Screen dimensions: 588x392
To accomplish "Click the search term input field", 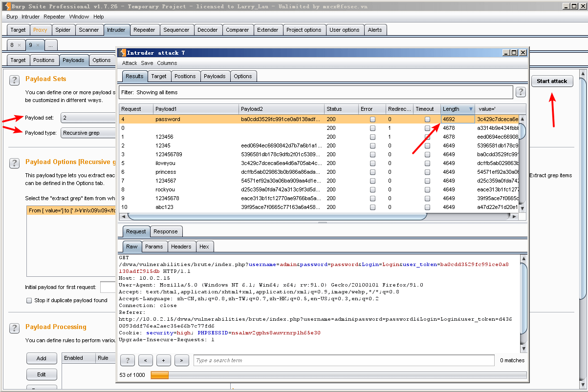I will (x=344, y=360).
